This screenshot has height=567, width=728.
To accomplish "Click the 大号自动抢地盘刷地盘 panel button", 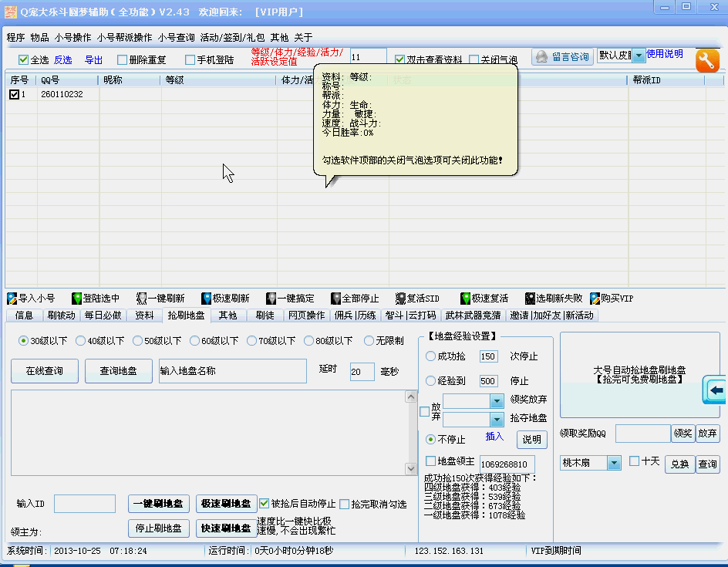I will (640, 375).
